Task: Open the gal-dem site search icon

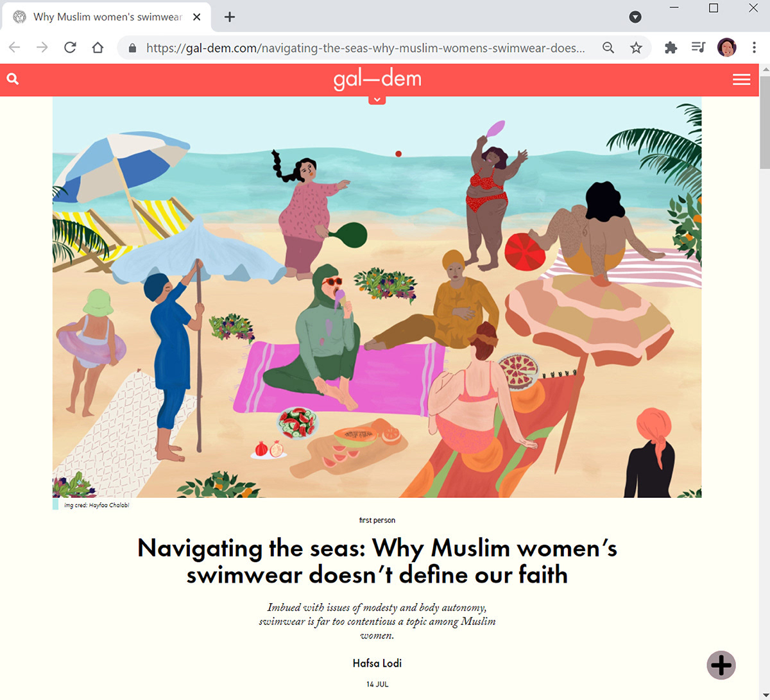Action: coord(13,79)
